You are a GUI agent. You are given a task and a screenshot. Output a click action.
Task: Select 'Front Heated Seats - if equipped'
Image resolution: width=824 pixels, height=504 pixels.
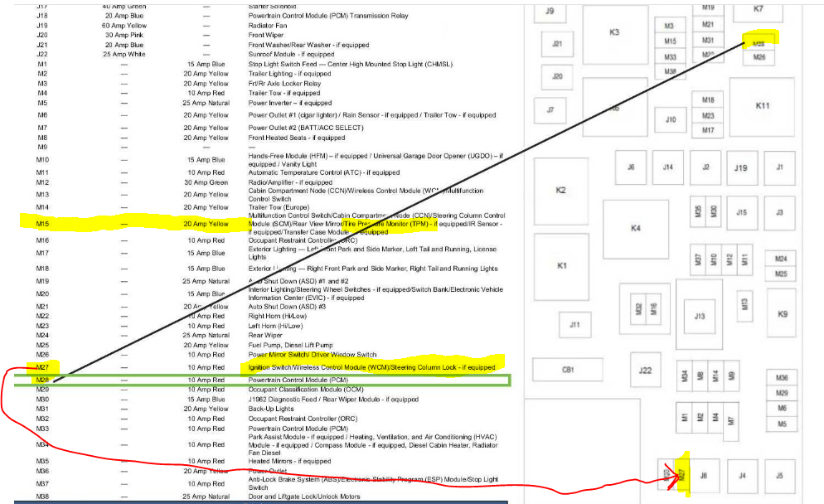tap(297, 138)
